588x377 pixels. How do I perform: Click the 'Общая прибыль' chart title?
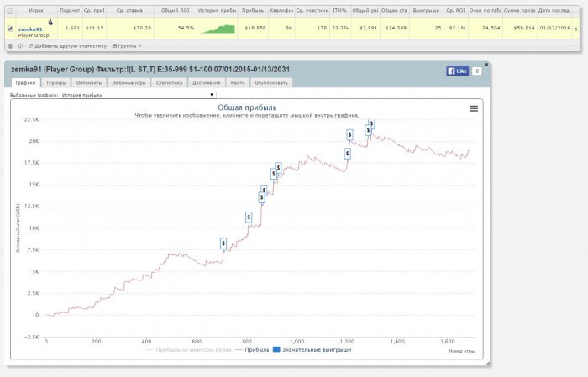point(247,107)
